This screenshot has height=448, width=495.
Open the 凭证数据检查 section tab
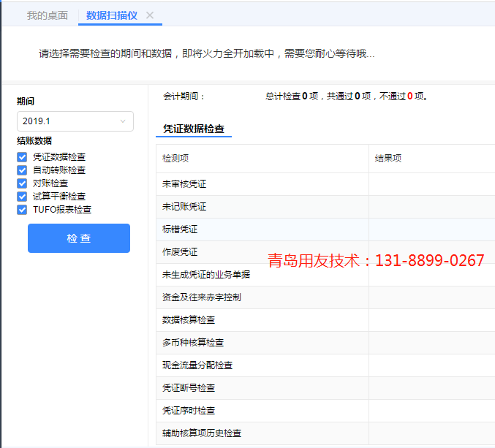click(x=194, y=129)
